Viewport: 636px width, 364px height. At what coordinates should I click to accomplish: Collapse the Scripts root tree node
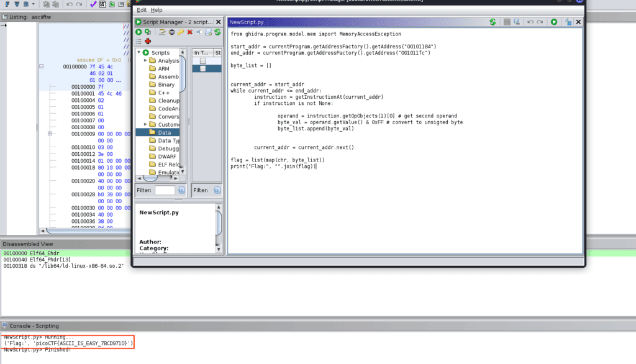coord(139,53)
